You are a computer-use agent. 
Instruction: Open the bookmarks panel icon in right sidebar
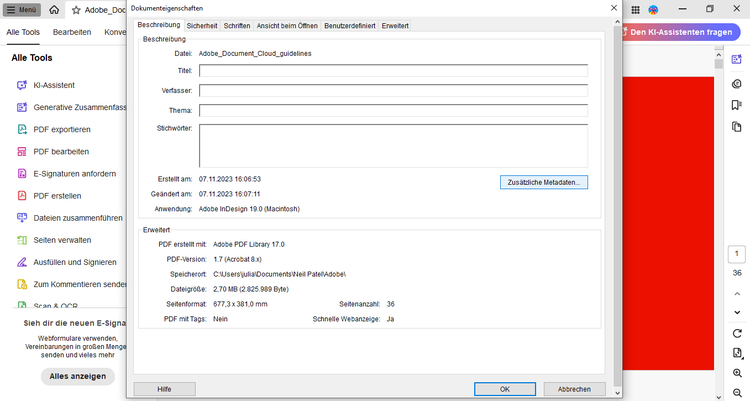pyautogui.click(x=737, y=105)
